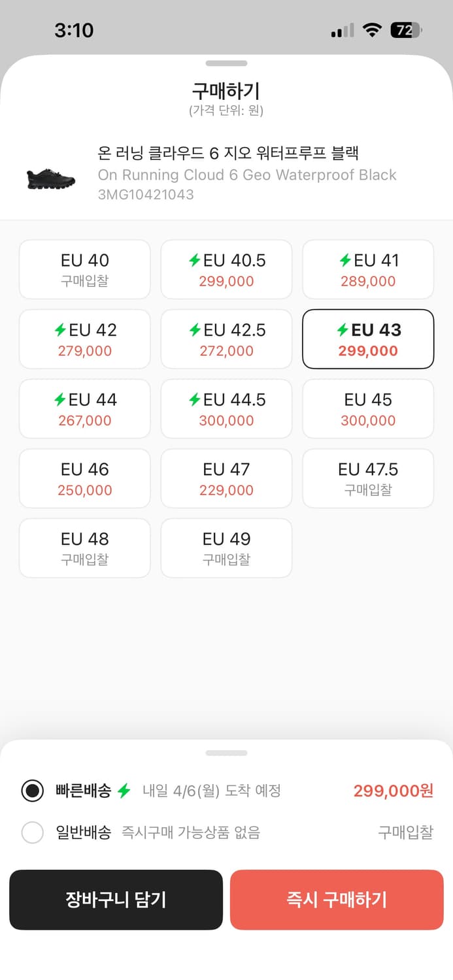
Task: Tap the lightning icon beside 빠른배송
Action: (x=124, y=791)
